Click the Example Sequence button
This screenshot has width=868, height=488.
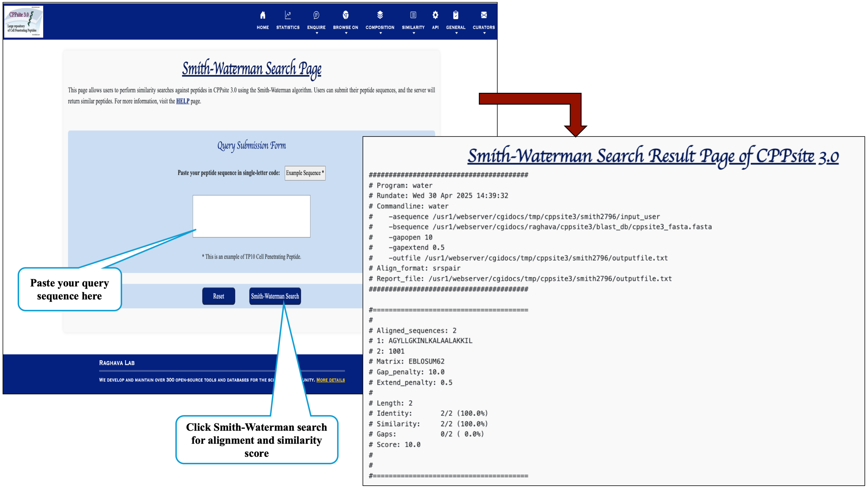click(x=304, y=173)
